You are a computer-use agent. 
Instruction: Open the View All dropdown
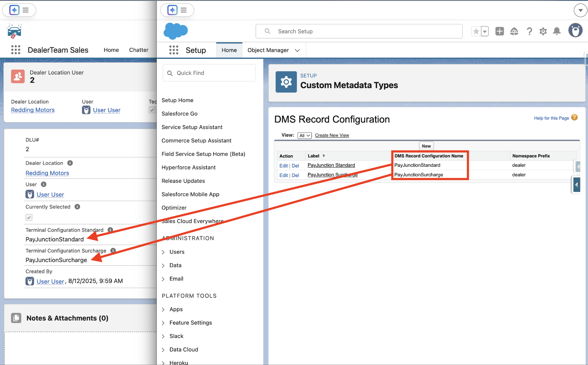point(305,135)
